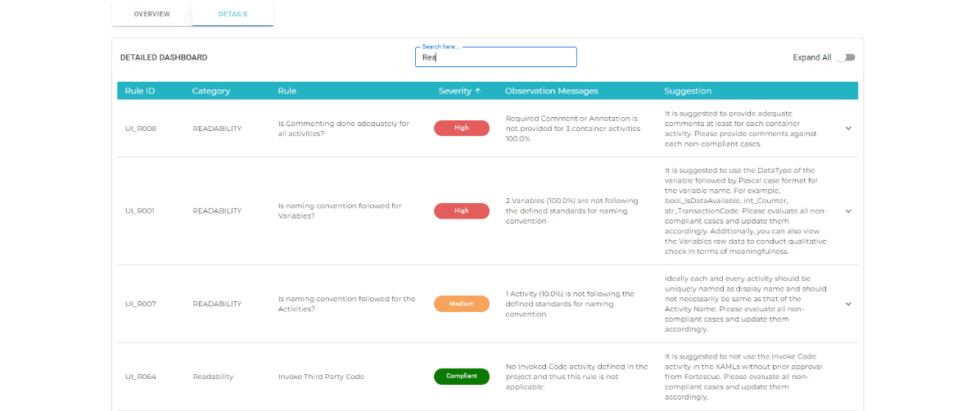The width and height of the screenshot is (980, 411).
Task: Click the High badge for UI_R001
Action: pyautogui.click(x=461, y=211)
